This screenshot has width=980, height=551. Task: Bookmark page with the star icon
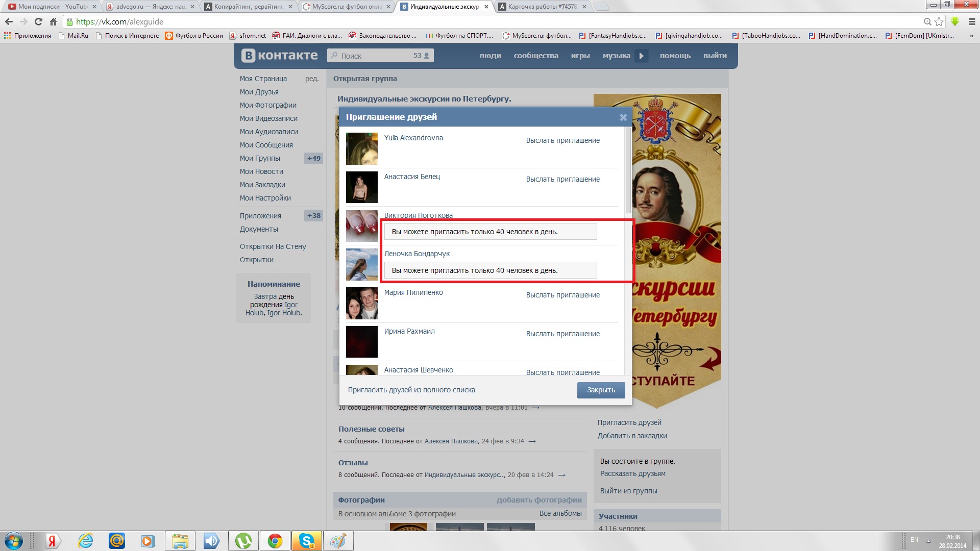[x=939, y=21]
